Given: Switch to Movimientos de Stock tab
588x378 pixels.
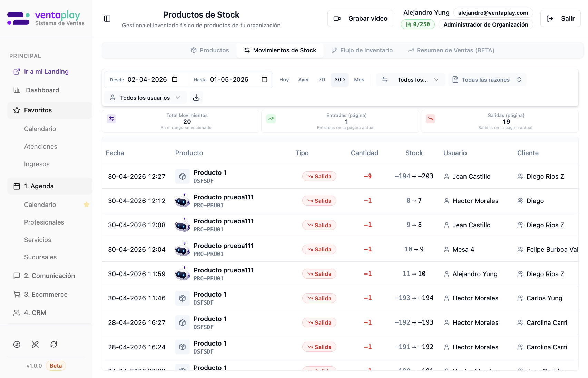Looking at the screenshot, I should 280,50.
